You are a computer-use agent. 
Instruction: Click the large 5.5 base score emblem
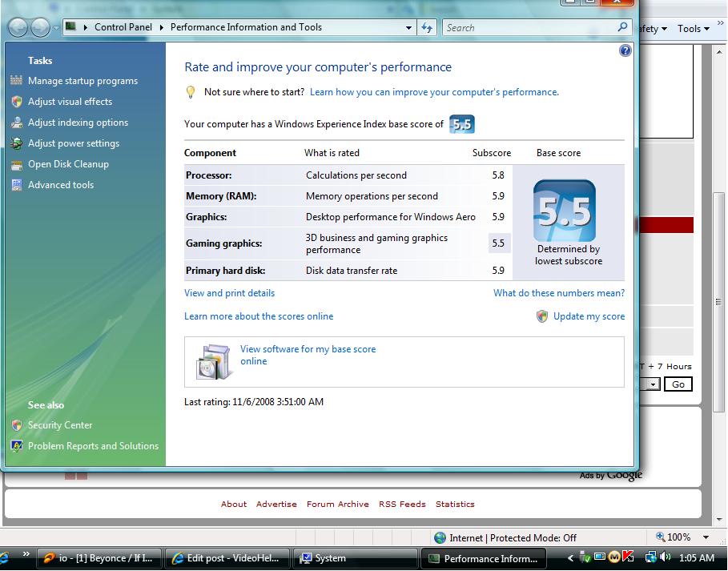click(565, 211)
